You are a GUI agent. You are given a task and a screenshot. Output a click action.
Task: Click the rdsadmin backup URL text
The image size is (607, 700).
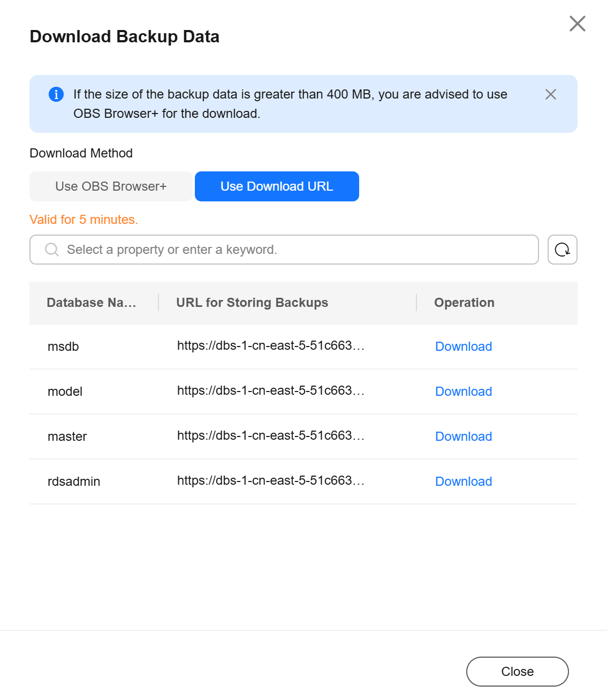271,481
